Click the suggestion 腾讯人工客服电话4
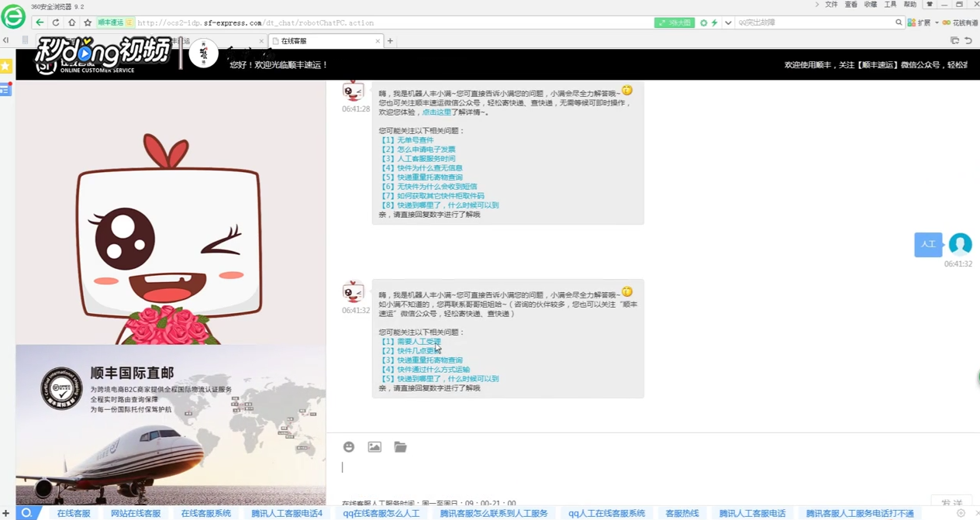The width and height of the screenshot is (980, 520). coord(287,513)
